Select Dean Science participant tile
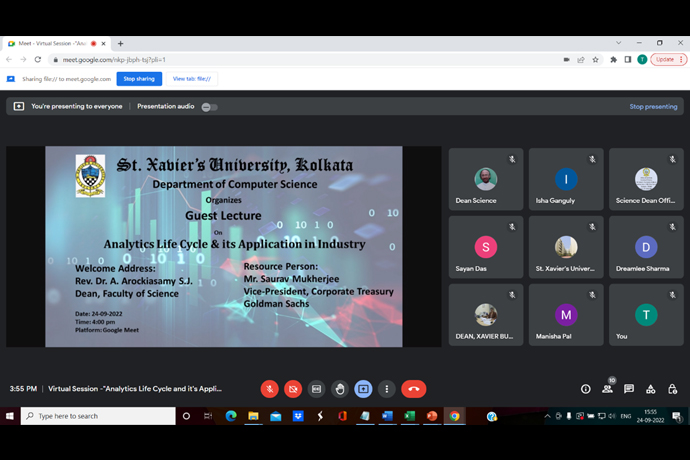 click(x=486, y=179)
